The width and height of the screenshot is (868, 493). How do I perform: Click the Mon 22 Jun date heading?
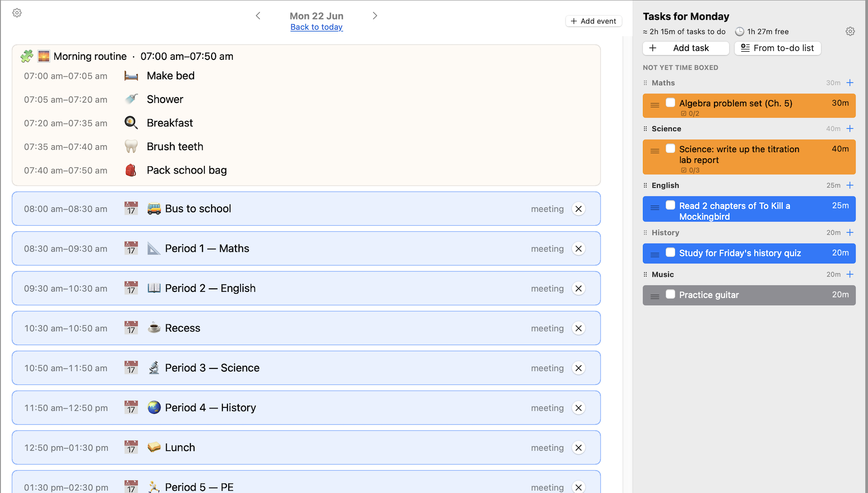pyautogui.click(x=316, y=16)
